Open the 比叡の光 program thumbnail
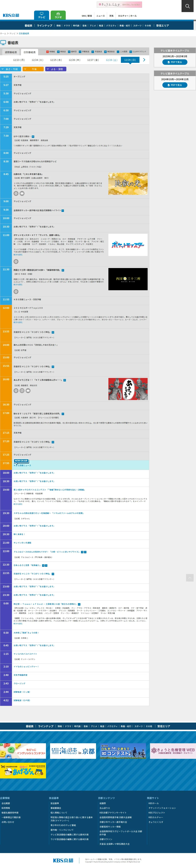 (x=128, y=184)
